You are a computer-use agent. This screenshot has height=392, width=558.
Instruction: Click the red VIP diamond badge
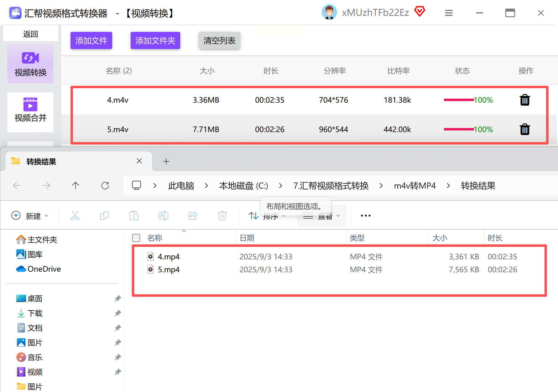point(420,12)
